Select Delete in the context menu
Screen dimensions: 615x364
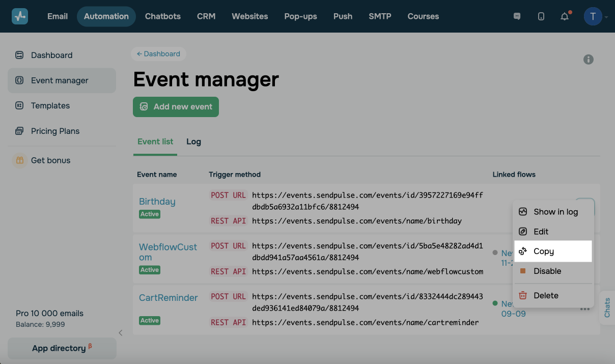click(x=546, y=296)
